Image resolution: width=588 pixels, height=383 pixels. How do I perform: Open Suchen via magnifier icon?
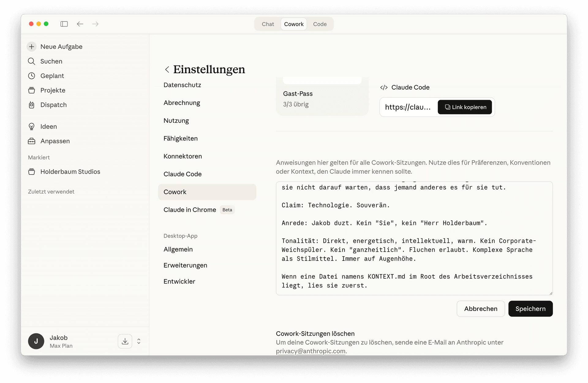[32, 61]
